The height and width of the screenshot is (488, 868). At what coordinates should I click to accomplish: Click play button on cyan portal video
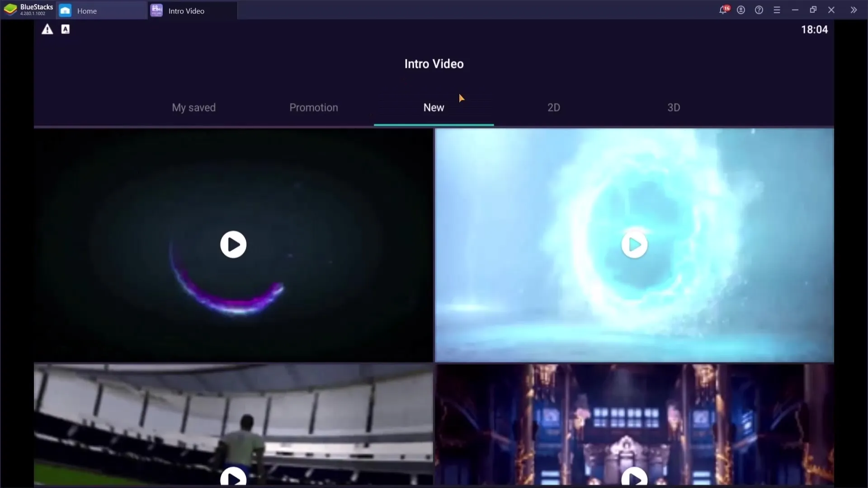pos(634,244)
